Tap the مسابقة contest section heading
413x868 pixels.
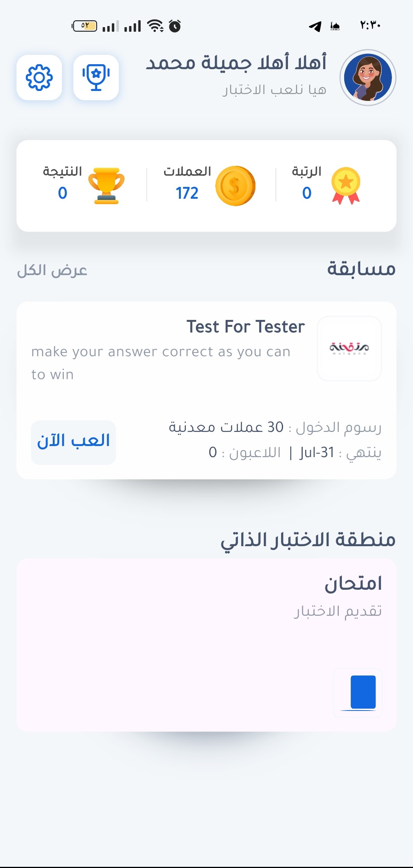361,269
